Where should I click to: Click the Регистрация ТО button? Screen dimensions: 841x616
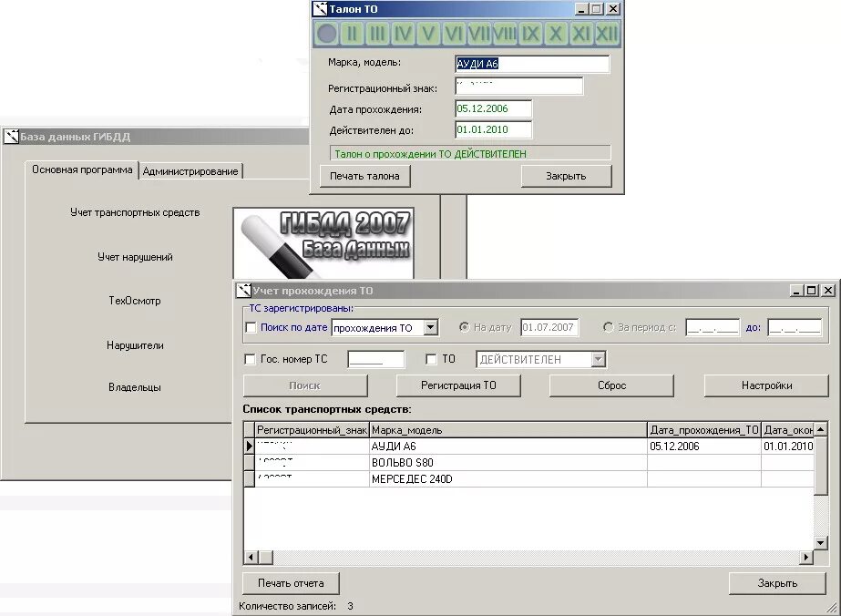click(458, 385)
